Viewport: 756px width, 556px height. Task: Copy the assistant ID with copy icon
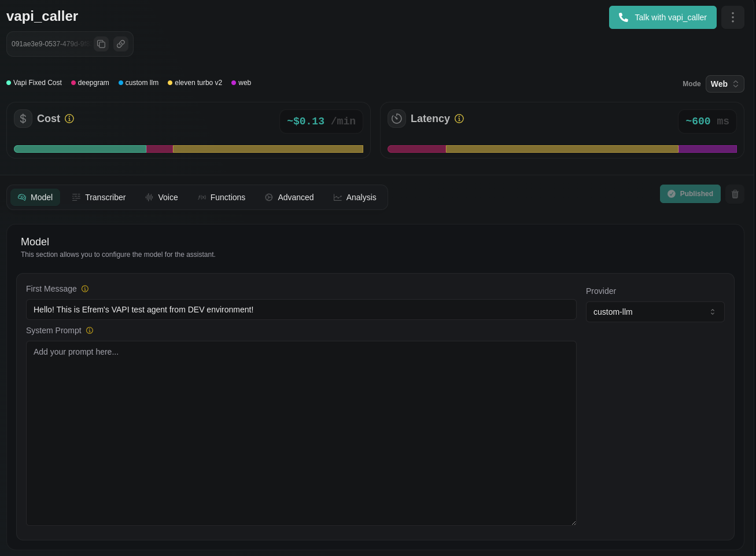pos(101,44)
